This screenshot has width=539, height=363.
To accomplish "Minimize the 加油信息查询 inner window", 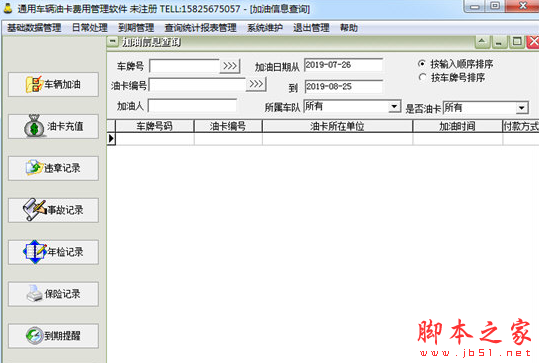I will pyautogui.click(x=499, y=42).
